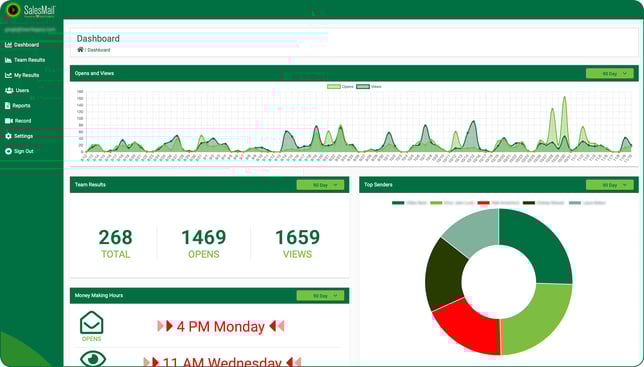Image resolution: width=644 pixels, height=367 pixels.
Task: Open the Team Results period dropdown
Action: (x=320, y=185)
